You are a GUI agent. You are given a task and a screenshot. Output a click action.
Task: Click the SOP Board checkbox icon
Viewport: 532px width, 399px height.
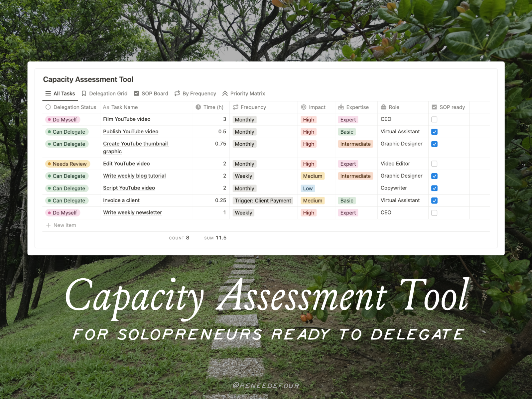(136, 93)
